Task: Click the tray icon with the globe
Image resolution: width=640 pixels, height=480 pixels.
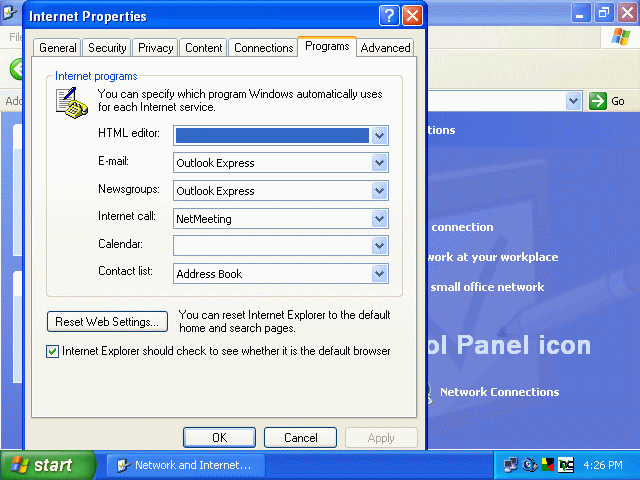Action: 529,465
